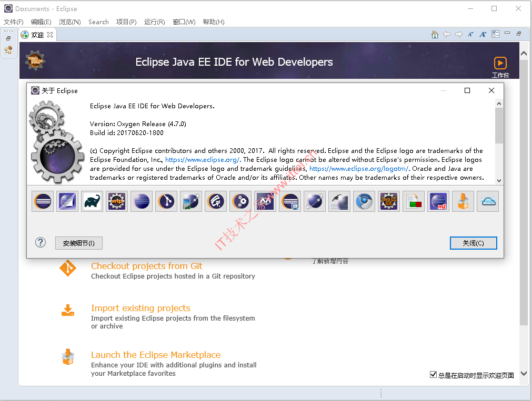532x401 pixels.
Task: Click the sphere with phone plugin icon
Action: pos(191,201)
